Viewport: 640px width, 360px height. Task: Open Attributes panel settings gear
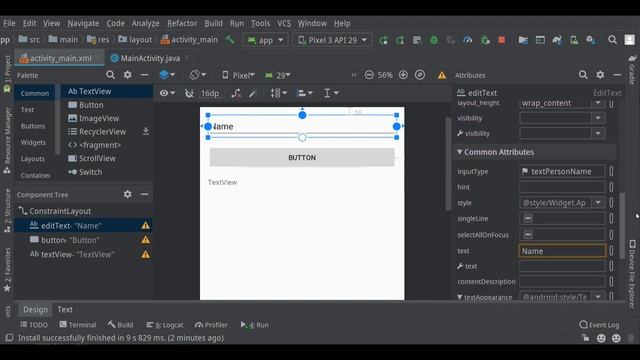tap(600, 75)
